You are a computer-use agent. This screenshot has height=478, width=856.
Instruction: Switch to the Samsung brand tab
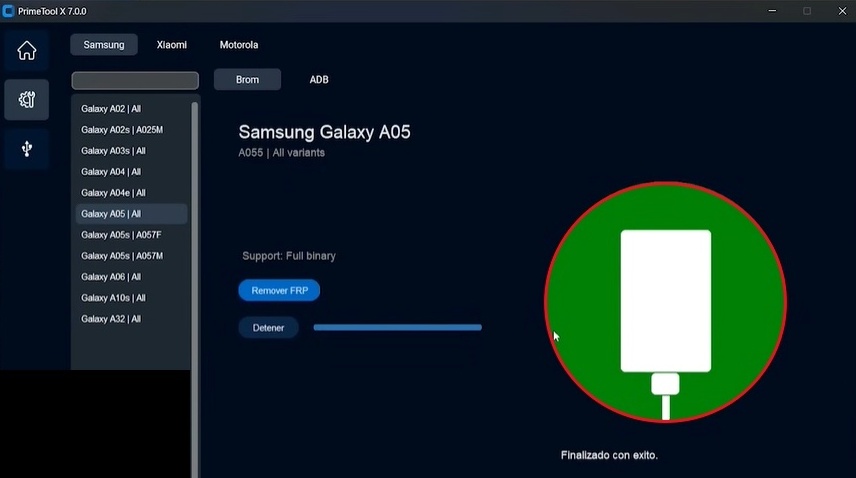click(x=104, y=45)
